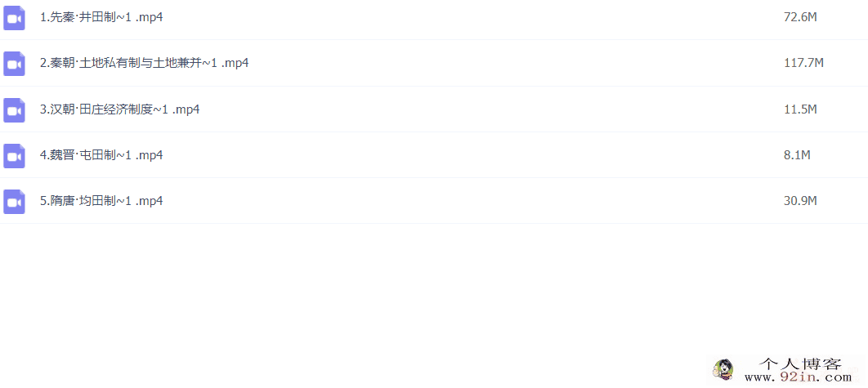Open 2.秦朝·土地私有制与土地兼并~1 .mp4

click(144, 63)
